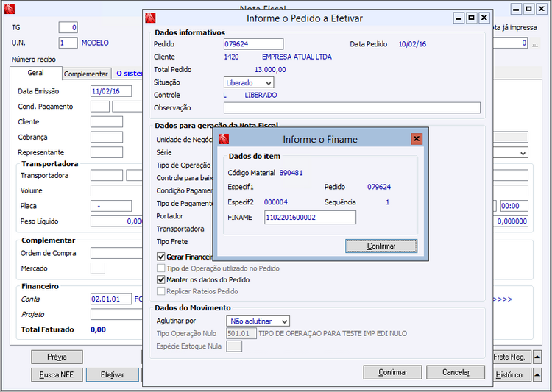552x392 pixels.
Task: Click the Cliente field in Nota Fiscal
Action: click(x=107, y=122)
